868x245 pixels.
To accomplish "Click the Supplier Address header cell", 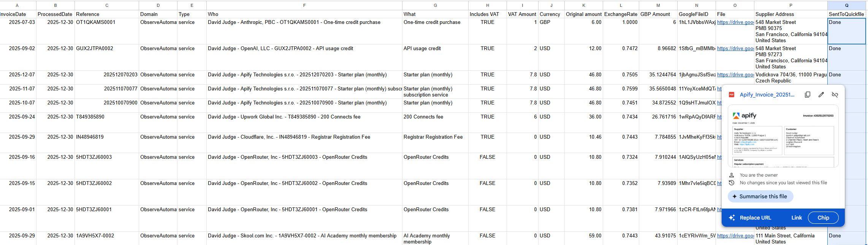I will point(791,14).
